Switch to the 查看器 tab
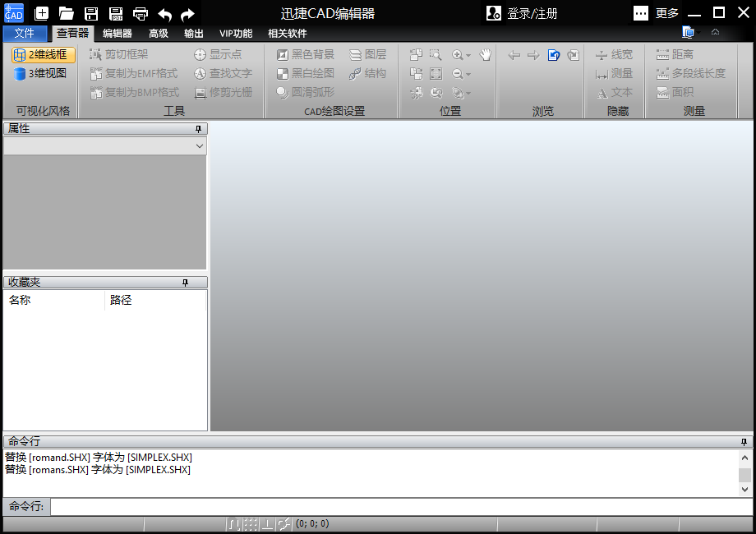The image size is (756, 534). tap(73, 33)
